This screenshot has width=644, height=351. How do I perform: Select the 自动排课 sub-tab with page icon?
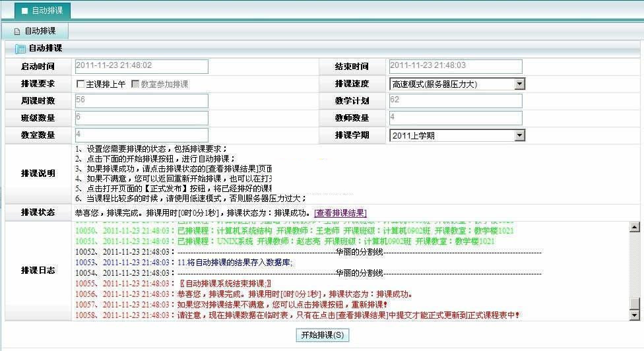click(36, 31)
